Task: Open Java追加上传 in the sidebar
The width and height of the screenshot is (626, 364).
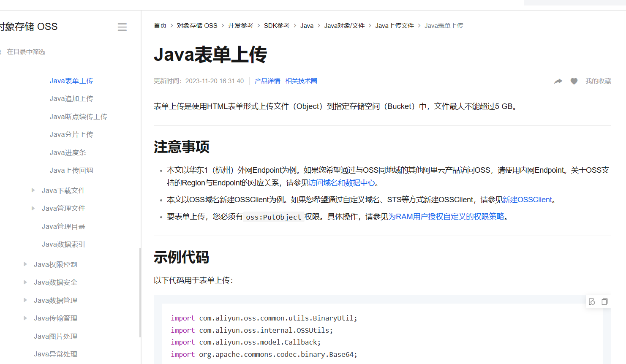Action: (x=71, y=98)
